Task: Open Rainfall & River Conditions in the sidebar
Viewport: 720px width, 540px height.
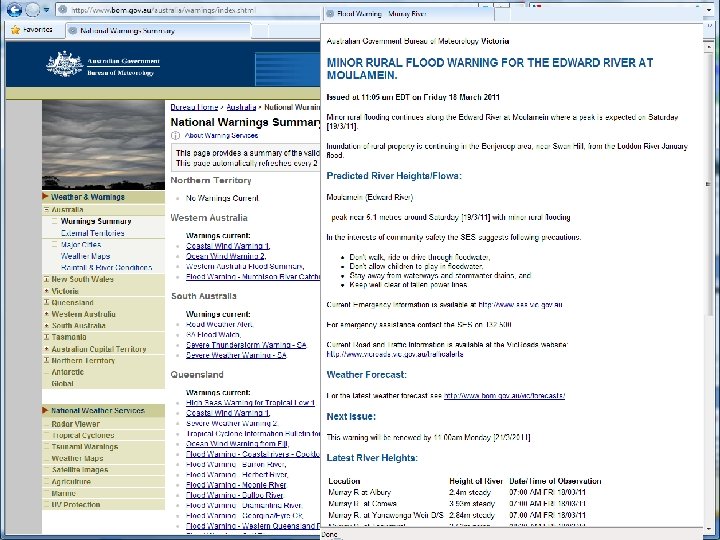Action: pos(106,267)
